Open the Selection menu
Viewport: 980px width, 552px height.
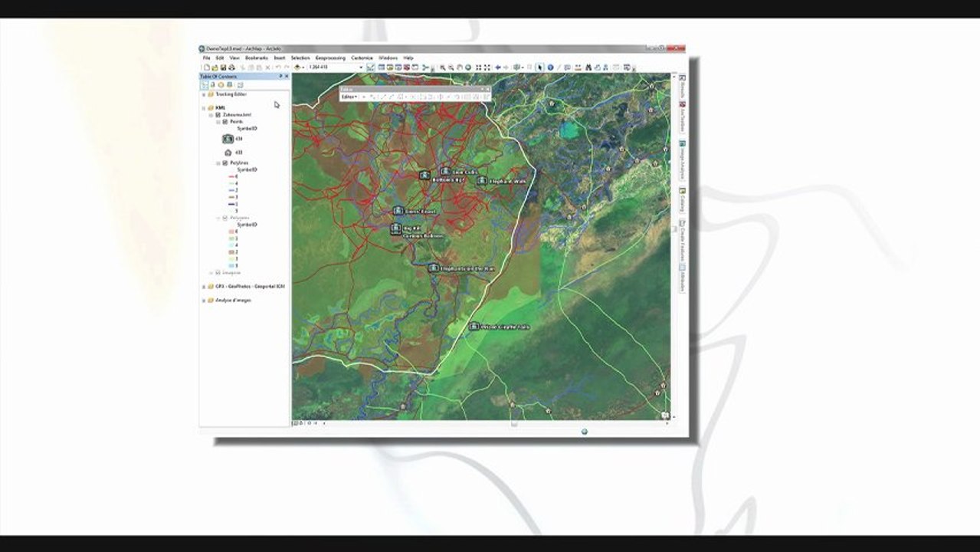coord(300,58)
